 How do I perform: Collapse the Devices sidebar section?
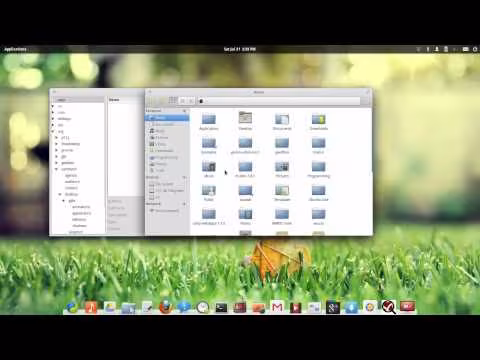tap(184, 177)
